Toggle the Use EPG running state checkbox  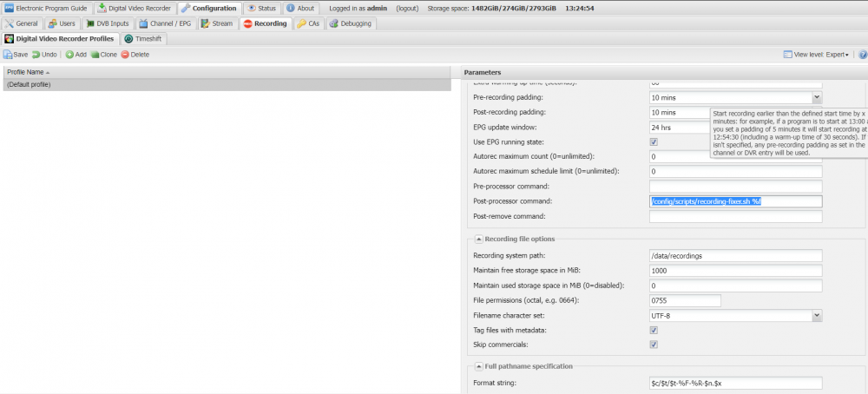[654, 142]
